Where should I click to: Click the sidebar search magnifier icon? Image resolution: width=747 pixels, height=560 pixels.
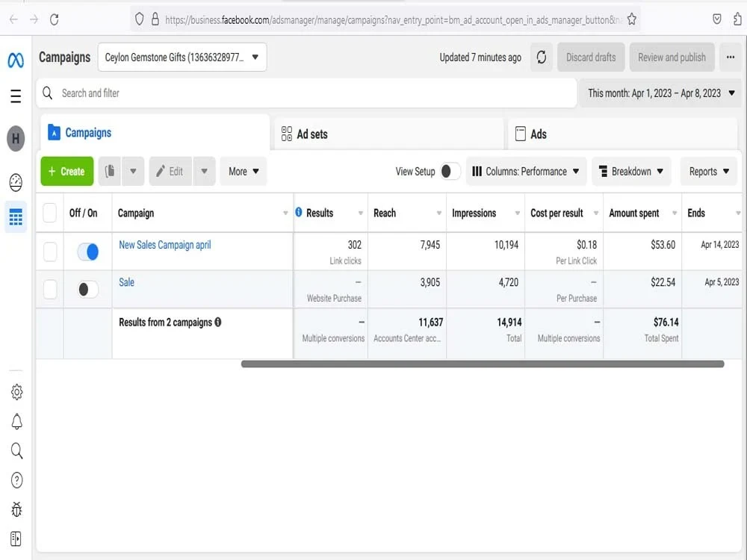(16, 450)
